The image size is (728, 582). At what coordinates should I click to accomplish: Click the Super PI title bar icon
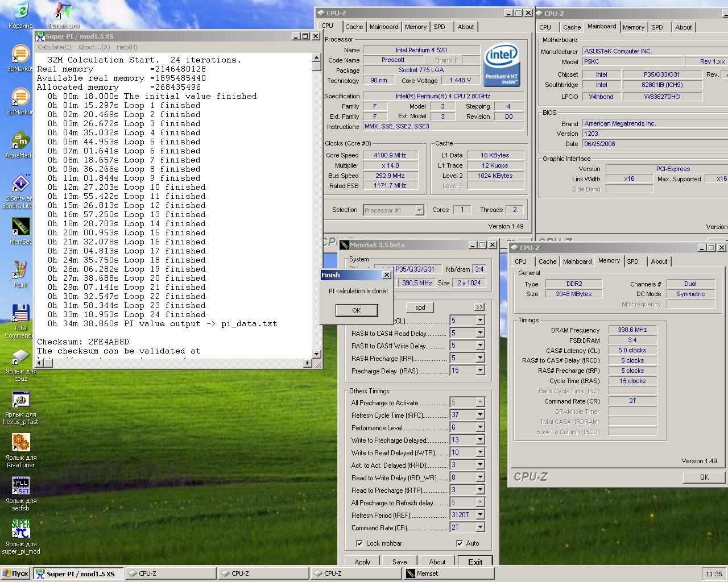40,36
